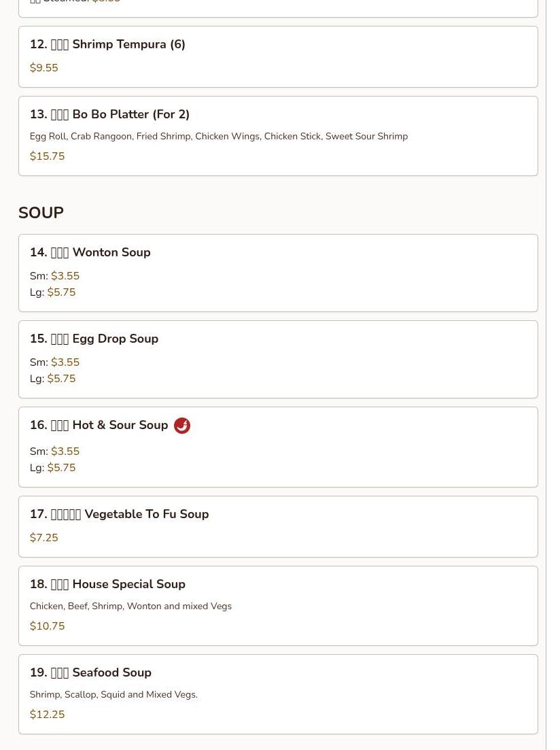Screen dimensions: 560x750
Task: Pick the small Egg Drop Soup price
Action: click(x=65, y=362)
